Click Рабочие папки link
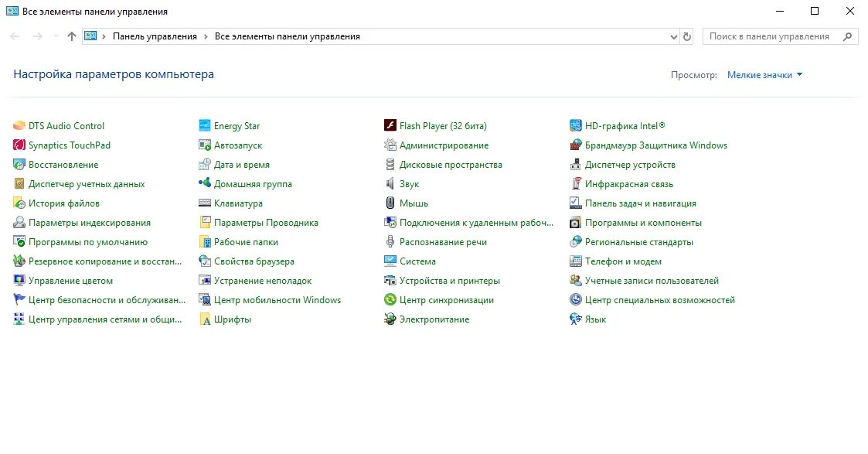This screenshot has width=868, height=454. tap(247, 242)
